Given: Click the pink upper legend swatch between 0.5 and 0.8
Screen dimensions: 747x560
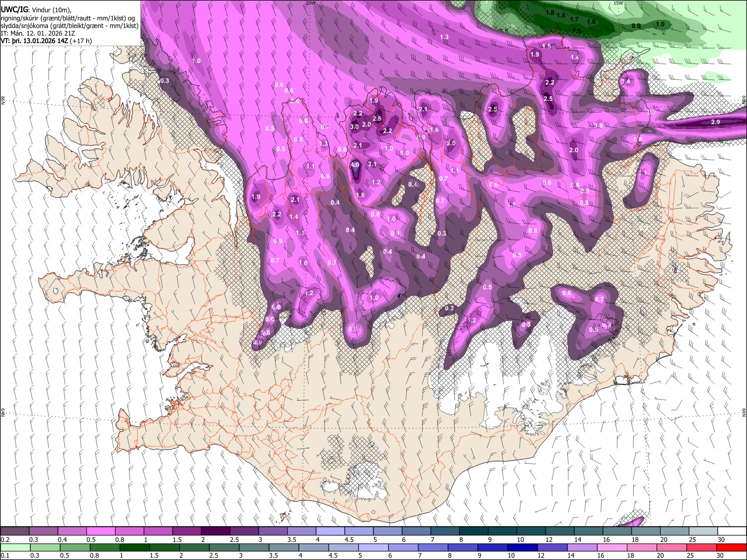Looking at the screenshot, I should 101,531.
